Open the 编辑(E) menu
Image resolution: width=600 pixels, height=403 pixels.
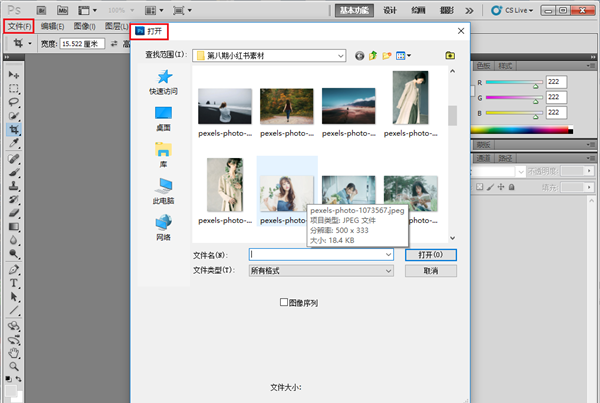click(52, 26)
